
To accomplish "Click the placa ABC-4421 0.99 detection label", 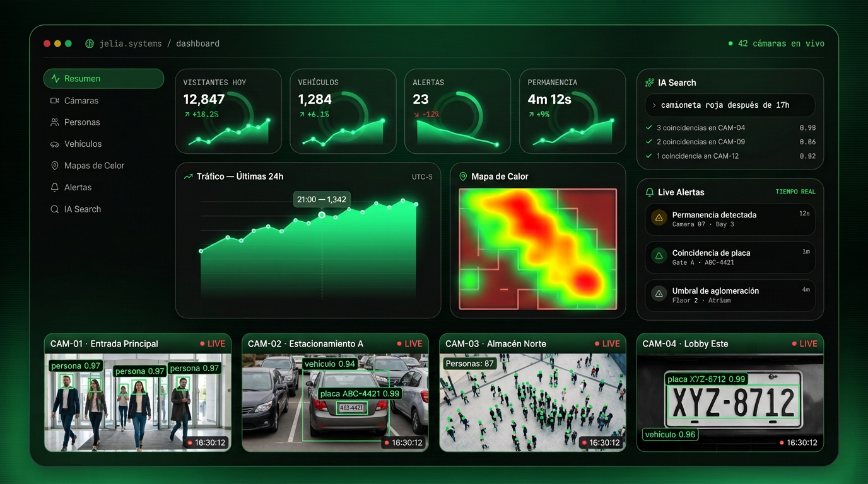I will coord(360,393).
